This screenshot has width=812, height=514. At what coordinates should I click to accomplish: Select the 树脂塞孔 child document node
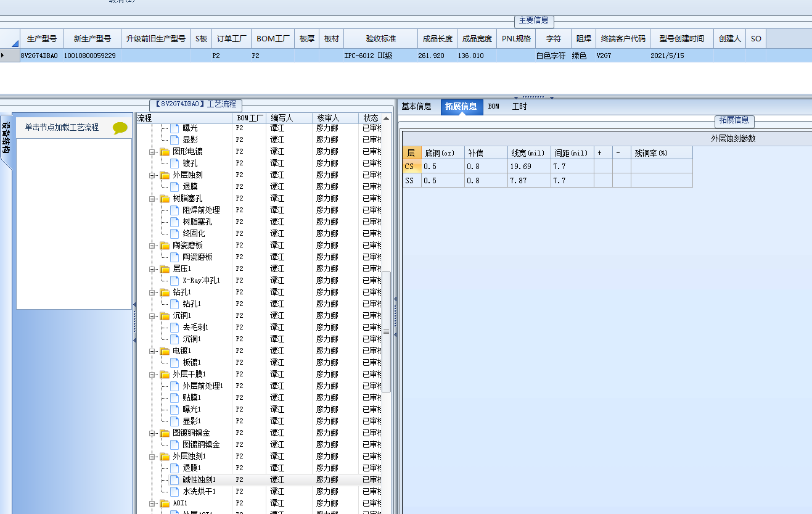(x=197, y=222)
